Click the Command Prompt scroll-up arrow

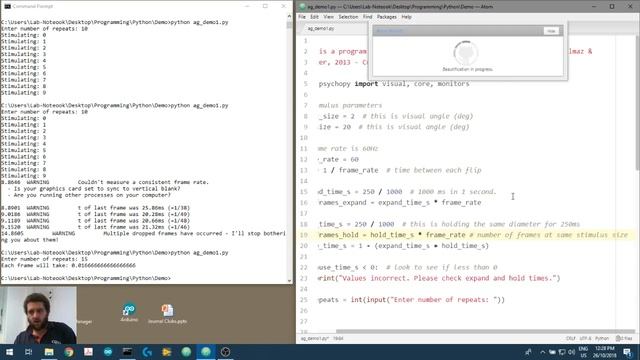[x=289, y=16]
